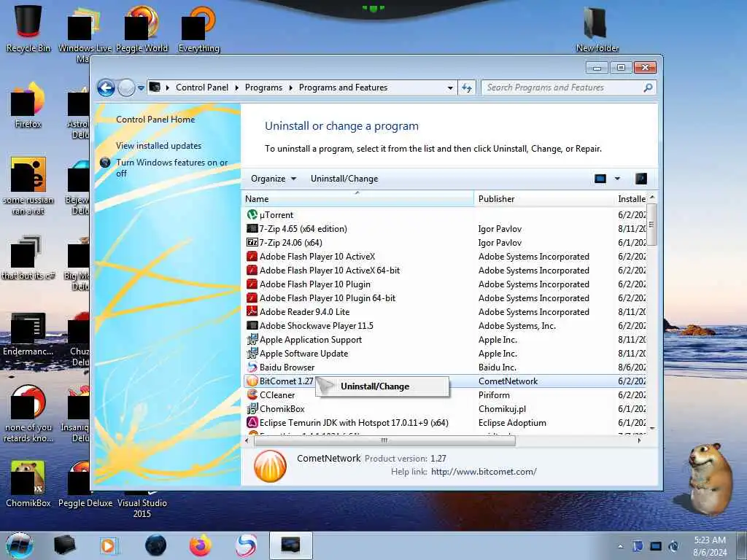
Task: Select the Eclipse Temurin JDK icon
Action: click(x=252, y=422)
